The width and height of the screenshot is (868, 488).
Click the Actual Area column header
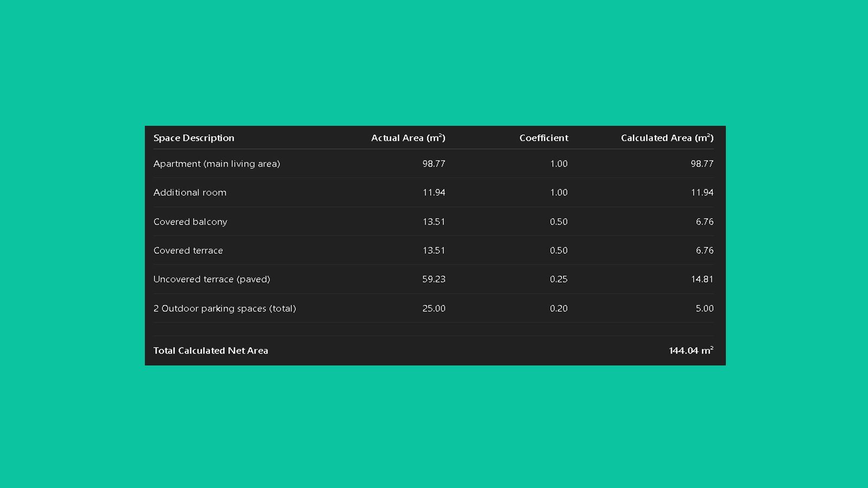[408, 138]
